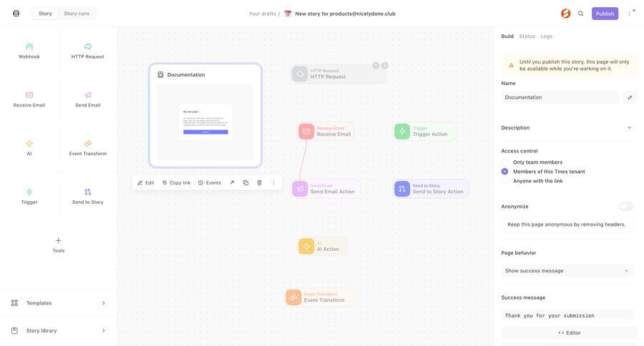The image size is (644, 346).
Task: Select the Trigger action tool
Action: [x=29, y=196]
